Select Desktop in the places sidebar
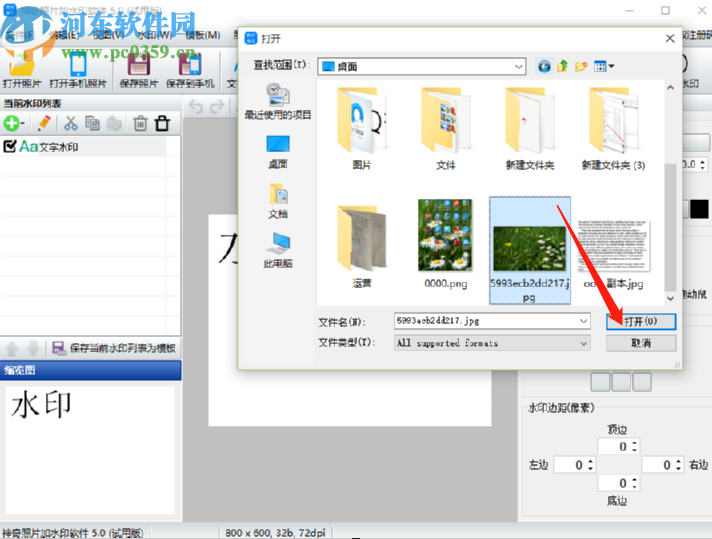The width and height of the screenshot is (712, 539). tap(277, 152)
